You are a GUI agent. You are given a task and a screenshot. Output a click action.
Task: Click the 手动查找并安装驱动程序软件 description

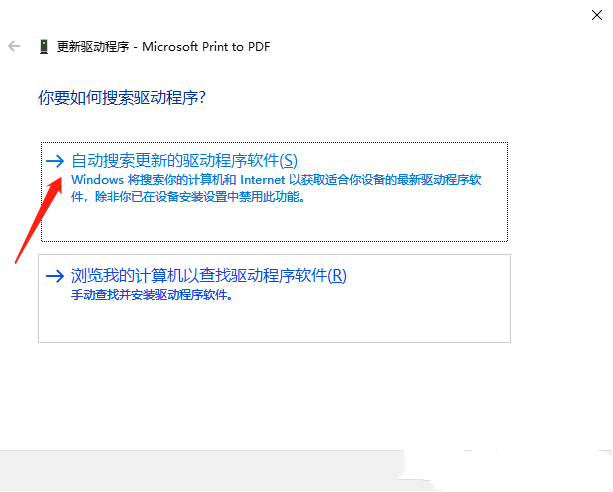coord(158,296)
